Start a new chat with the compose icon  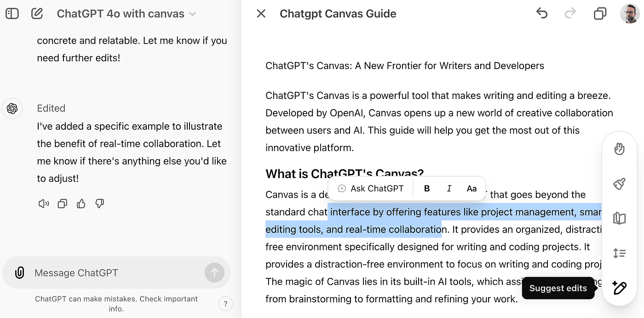click(x=37, y=13)
